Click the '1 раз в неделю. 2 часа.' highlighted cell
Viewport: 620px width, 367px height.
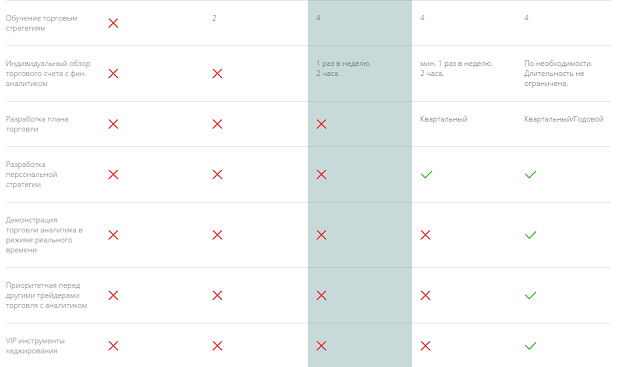click(343, 68)
